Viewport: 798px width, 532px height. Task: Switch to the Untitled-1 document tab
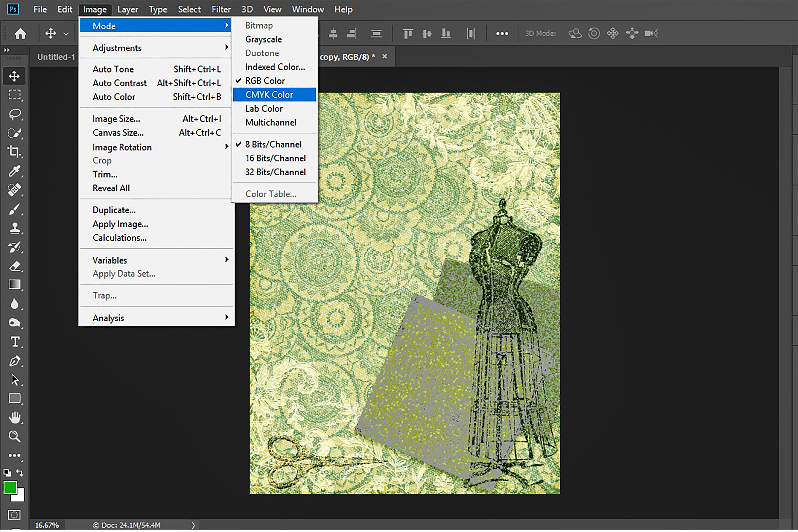pos(56,57)
